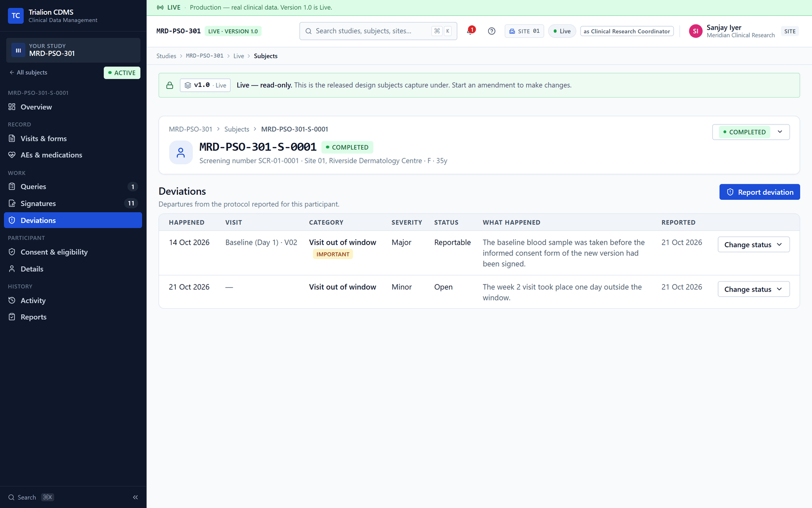
Task: Open Queries in the sidebar
Action: (73, 187)
